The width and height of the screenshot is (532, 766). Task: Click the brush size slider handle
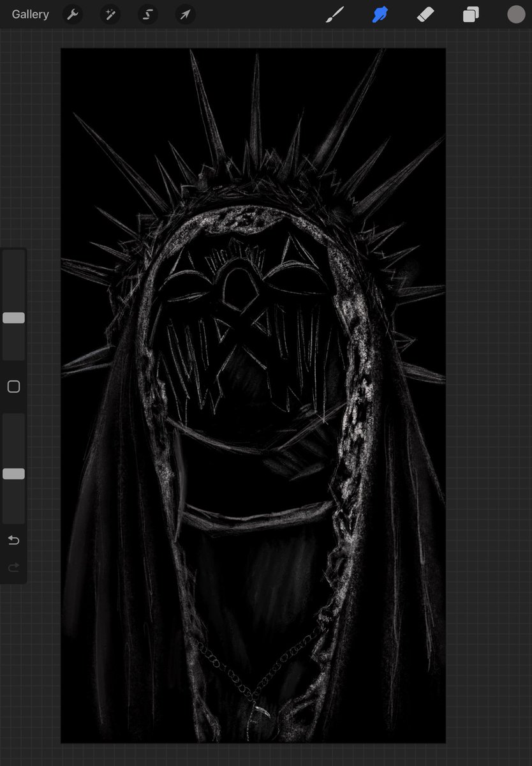pyautogui.click(x=13, y=318)
